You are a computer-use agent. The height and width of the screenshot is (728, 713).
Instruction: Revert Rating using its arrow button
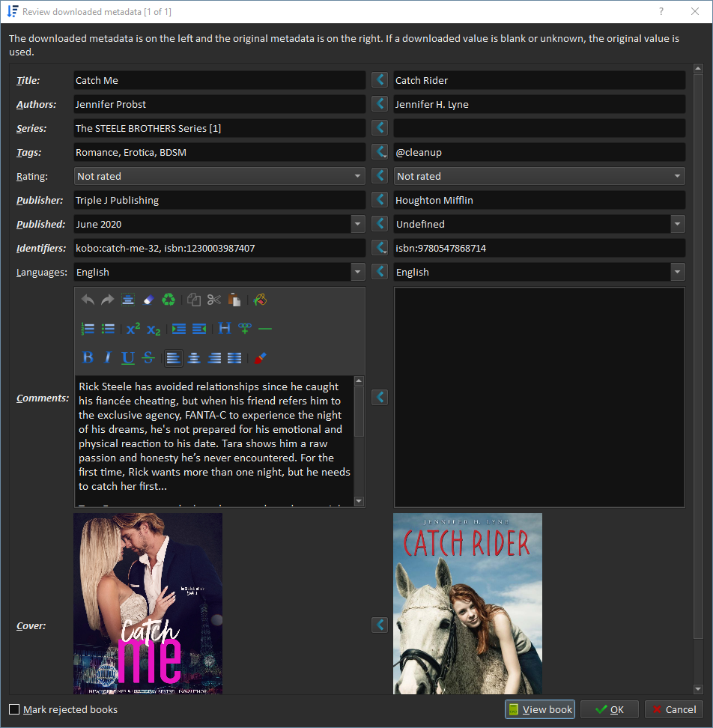coord(380,175)
